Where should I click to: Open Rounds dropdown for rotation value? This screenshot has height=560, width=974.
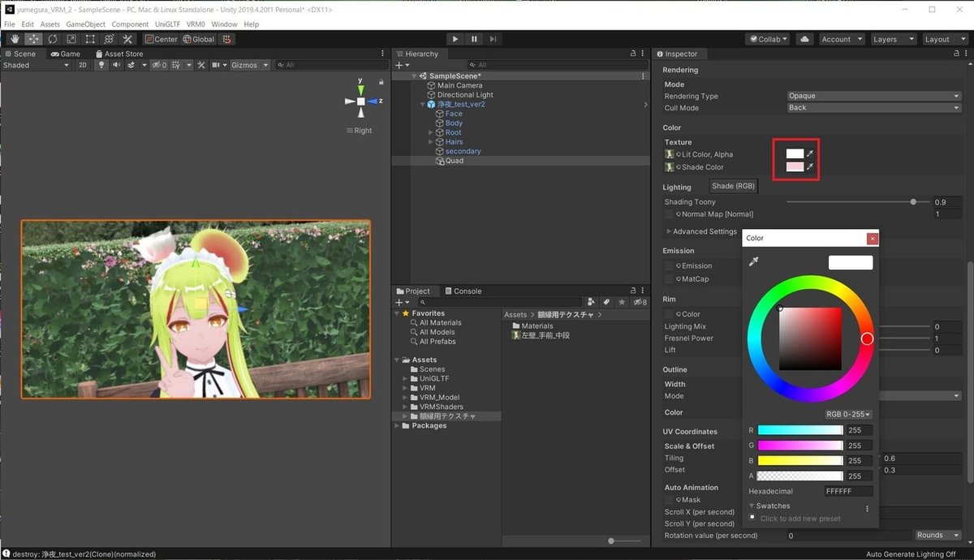point(937,535)
